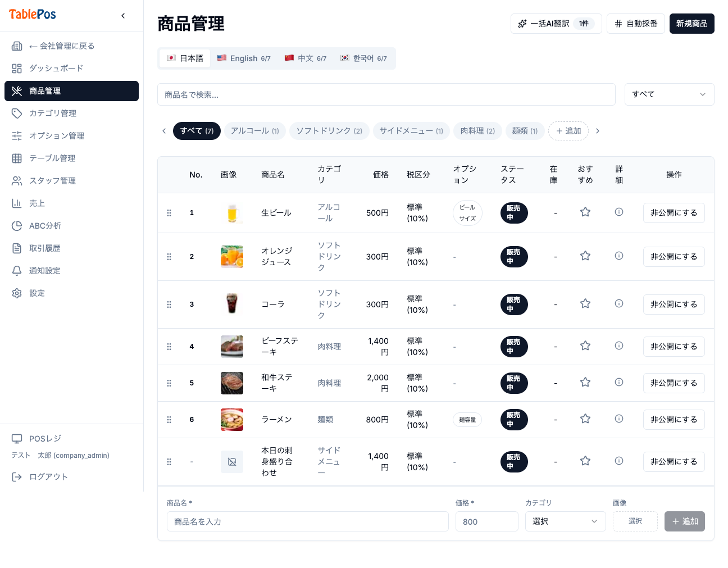Click the 画像 選択 upload button
The image size is (728, 568).
coord(635,521)
